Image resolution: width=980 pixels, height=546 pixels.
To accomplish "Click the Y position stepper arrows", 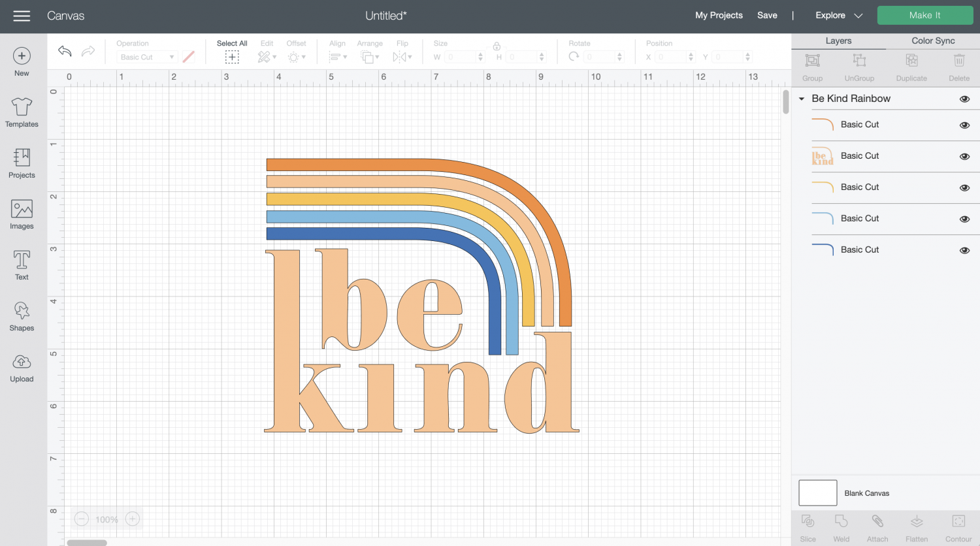I will pyautogui.click(x=748, y=57).
